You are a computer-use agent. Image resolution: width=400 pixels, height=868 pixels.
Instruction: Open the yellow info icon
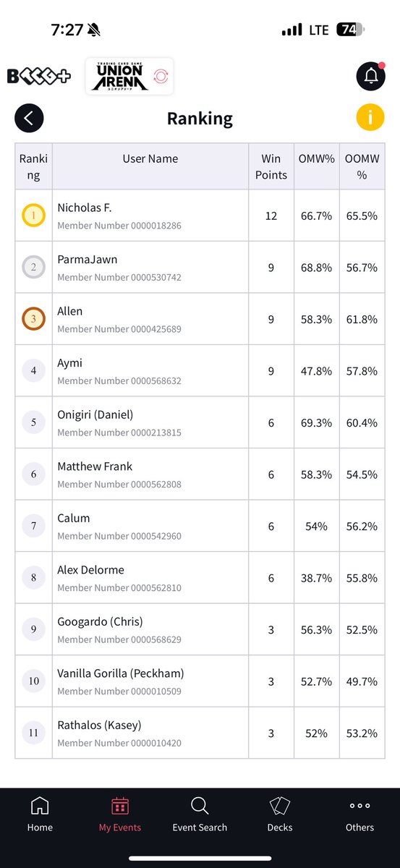[x=370, y=117]
